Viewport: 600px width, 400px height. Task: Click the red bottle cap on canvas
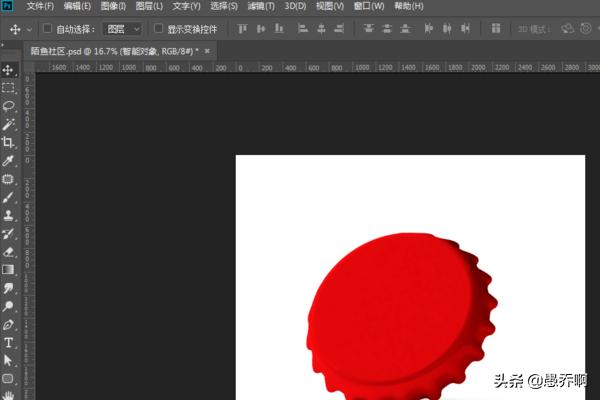point(400,310)
